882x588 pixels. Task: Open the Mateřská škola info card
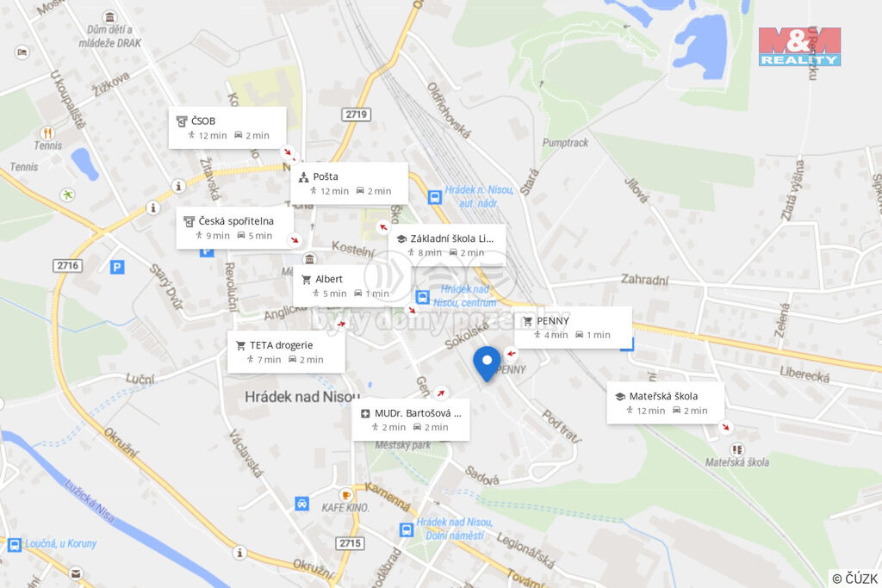click(666, 403)
